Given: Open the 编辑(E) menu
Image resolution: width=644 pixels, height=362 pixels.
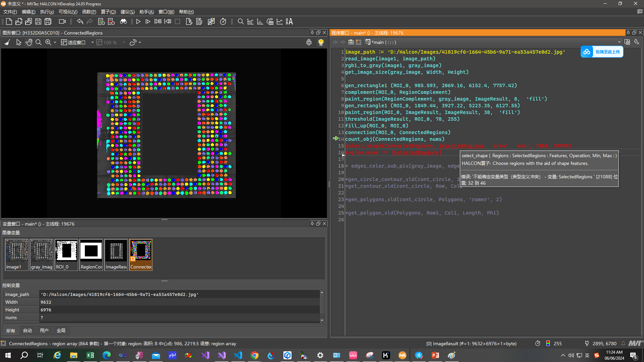Looking at the screenshot, I should [x=29, y=12].
